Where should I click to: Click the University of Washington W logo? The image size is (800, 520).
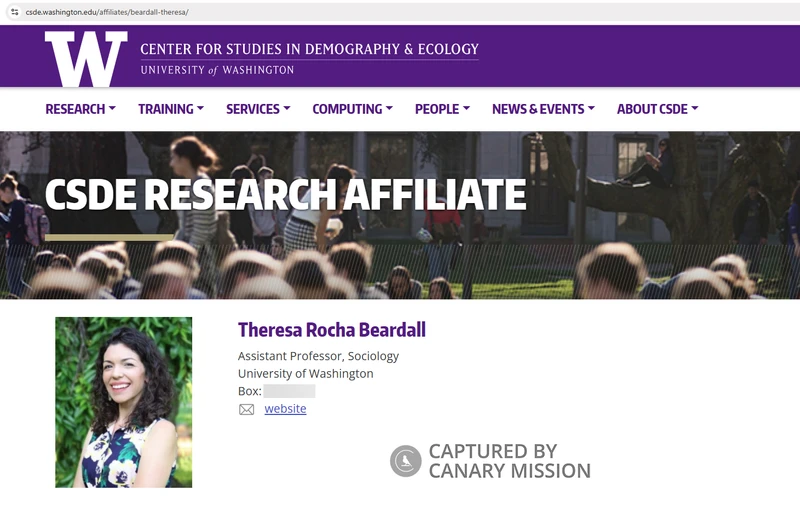click(x=86, y=58)
